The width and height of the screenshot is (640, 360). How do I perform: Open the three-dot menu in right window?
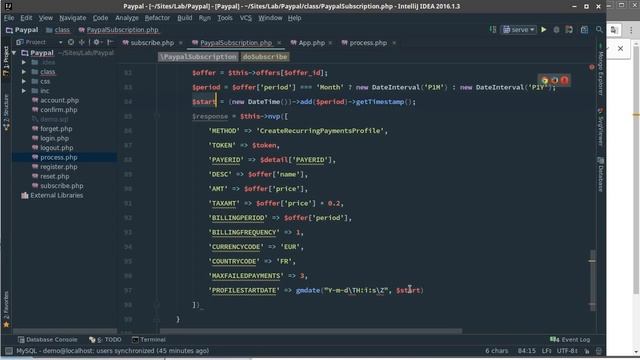pyautogui.click(x=631, y=30)
